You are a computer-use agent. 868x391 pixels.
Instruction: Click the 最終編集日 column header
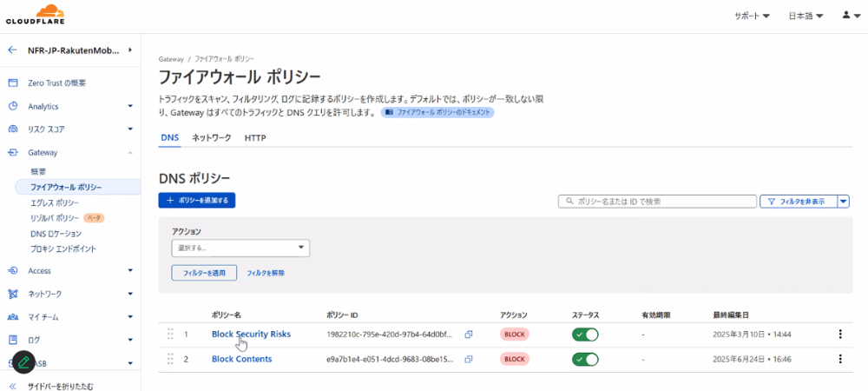pos(731,315)
